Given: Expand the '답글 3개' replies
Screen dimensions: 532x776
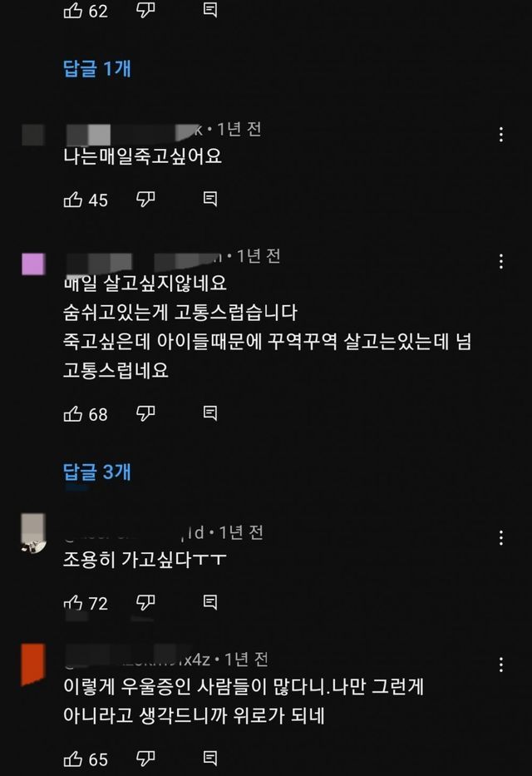Looking at the screenshot, I should click(x=97, y=472).
